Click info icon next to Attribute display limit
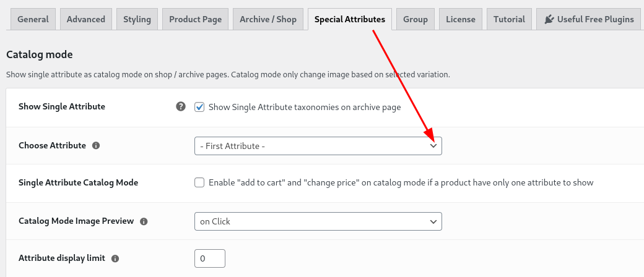Image resolution: width=644 pixels, height=277 pixels. click(115, 258)
